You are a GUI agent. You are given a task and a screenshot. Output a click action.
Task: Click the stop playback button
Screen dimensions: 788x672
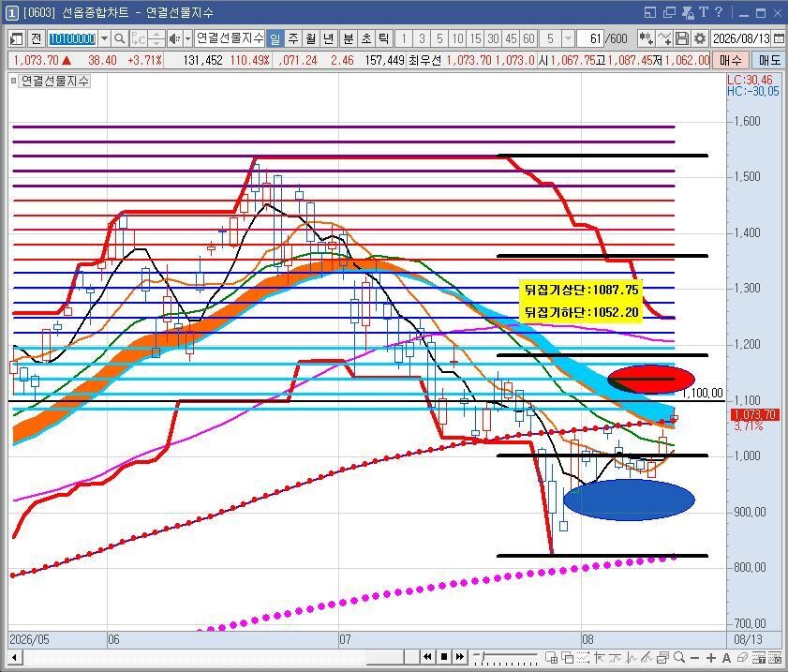(x=444, y=657)
